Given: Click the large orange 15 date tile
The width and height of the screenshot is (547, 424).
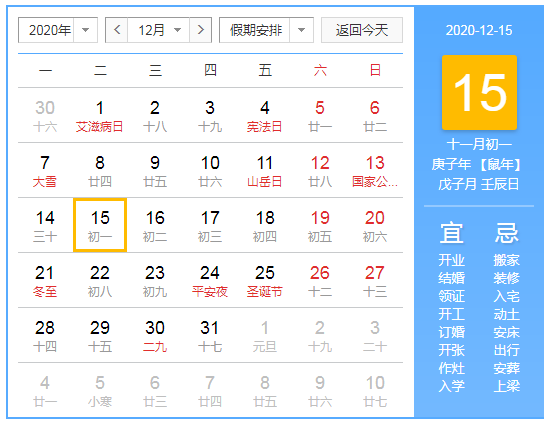Looking at the screenshot, I should (479, 92).
